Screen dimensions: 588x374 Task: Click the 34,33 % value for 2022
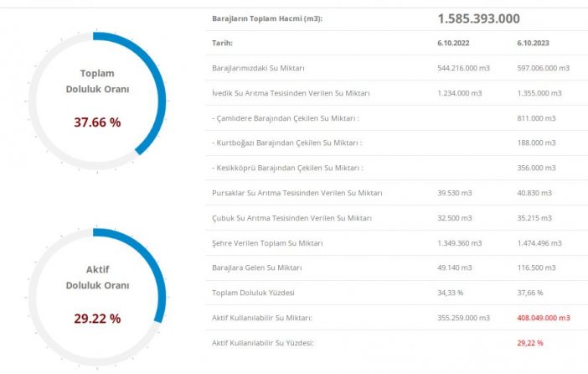click(x=451, y=293)
